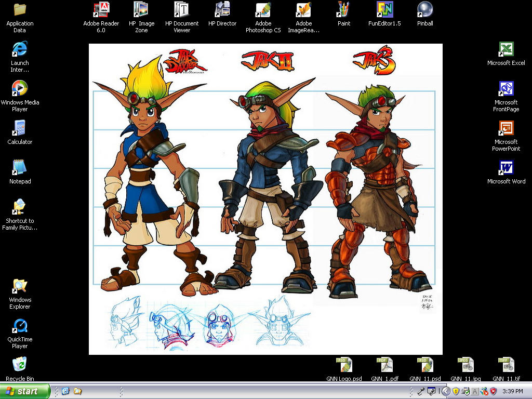This screenshot has width=532, height=399.
Task: Select the GNN_11.jpg file
Action: (465, 369)
